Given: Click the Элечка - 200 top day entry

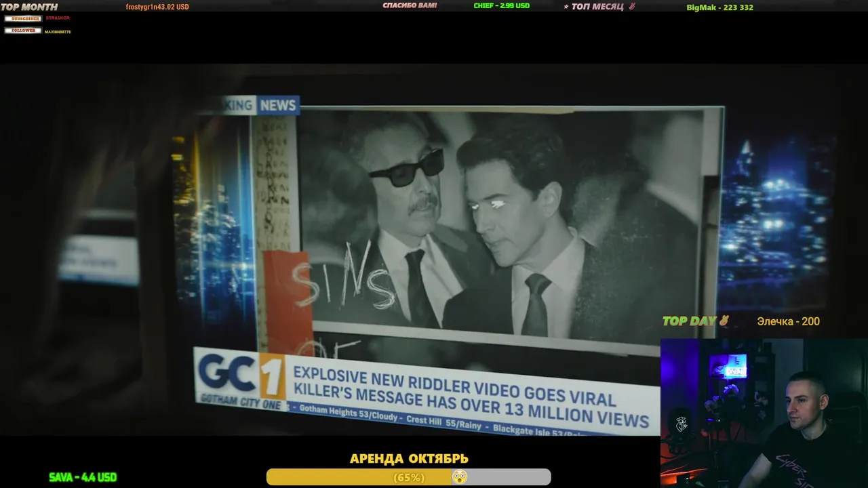Looking at the screenshot, I should [788, 321].
